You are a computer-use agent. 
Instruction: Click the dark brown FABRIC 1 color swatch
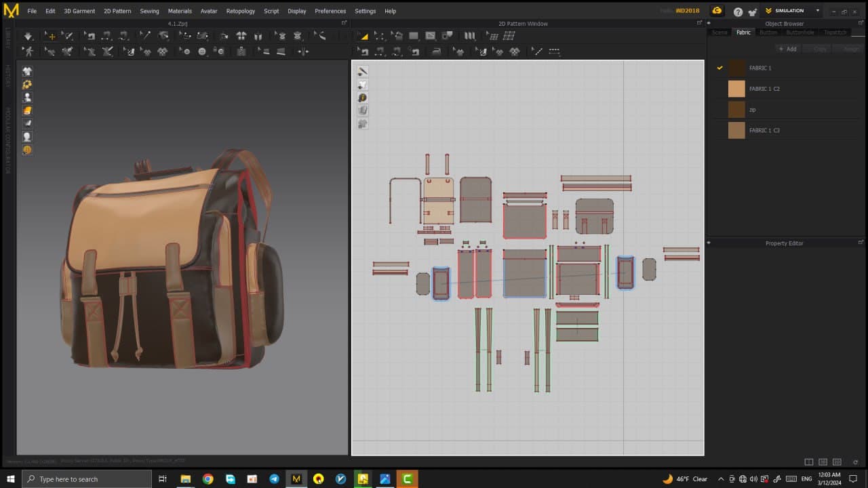pos(736,68)
